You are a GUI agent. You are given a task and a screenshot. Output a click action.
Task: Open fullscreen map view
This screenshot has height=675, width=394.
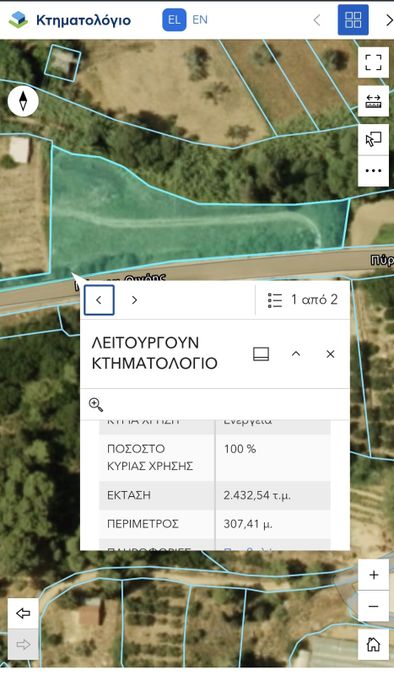[x=373, y=62]
